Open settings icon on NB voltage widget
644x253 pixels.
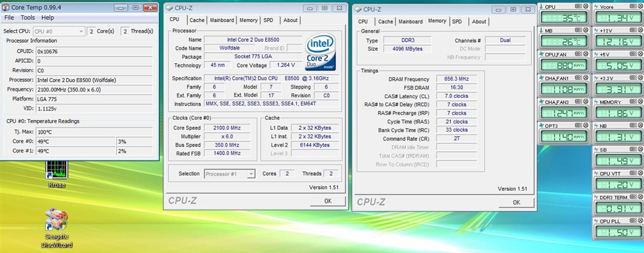point(632,125)
